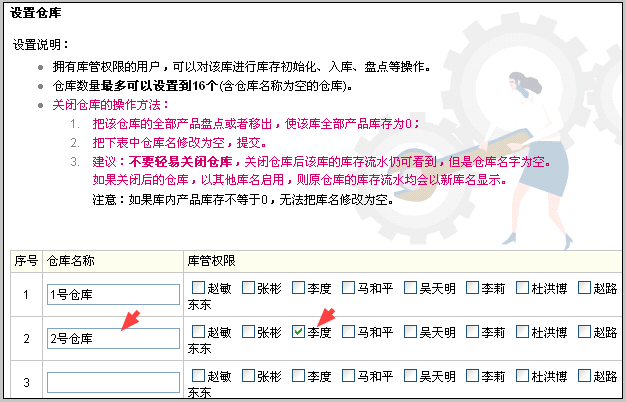Tick 李度 checkbox in row 3

click(299, 376)
